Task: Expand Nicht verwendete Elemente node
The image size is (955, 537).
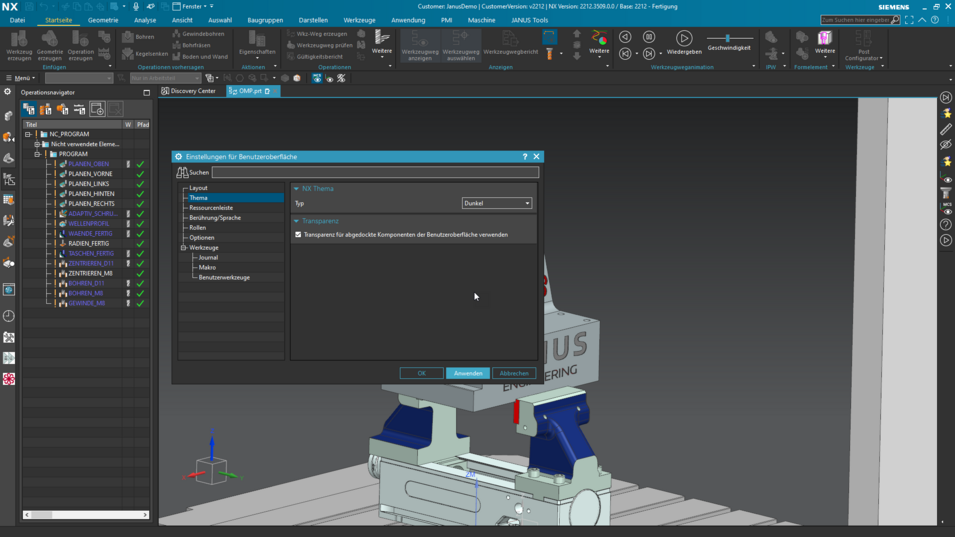Action: tap(37, 144)
